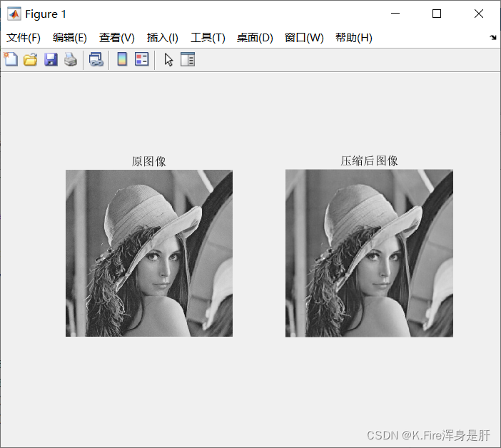Open the 窗口(W) menu
This screenshot has width=501, height=448.
(304, 38)
